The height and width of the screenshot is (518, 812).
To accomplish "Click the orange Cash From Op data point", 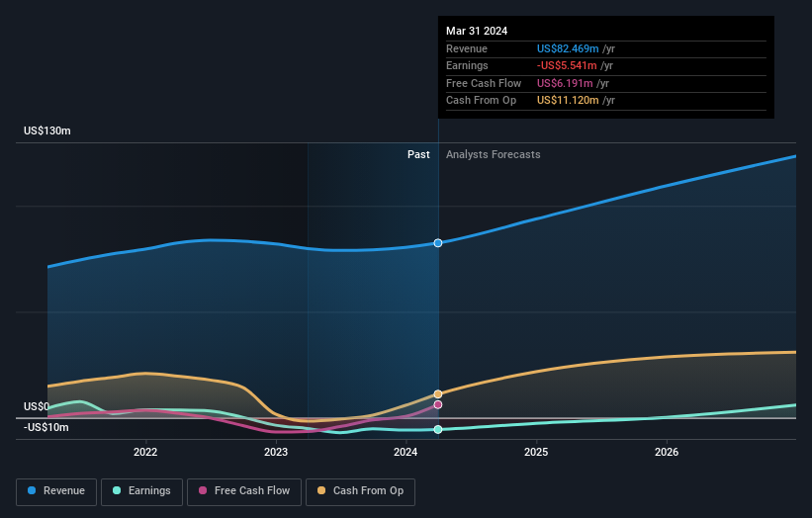I will click(438, 394).
